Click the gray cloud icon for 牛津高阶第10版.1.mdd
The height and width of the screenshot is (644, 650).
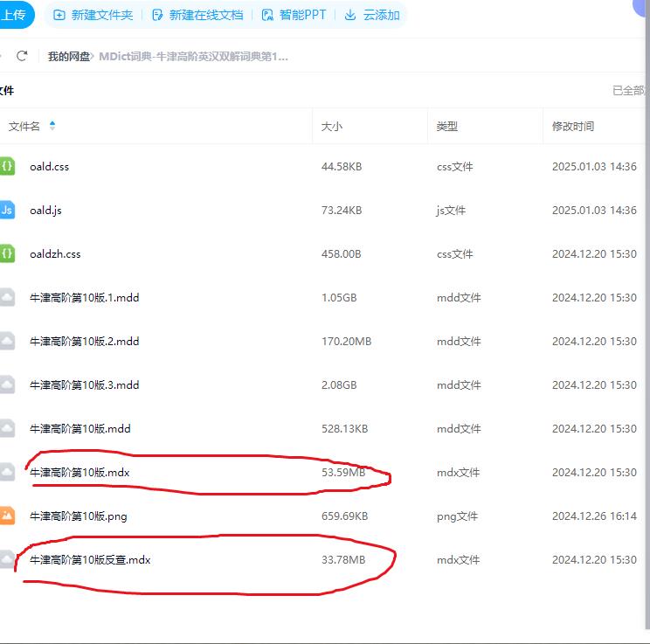pyautogui.click(x=7, y=297)
